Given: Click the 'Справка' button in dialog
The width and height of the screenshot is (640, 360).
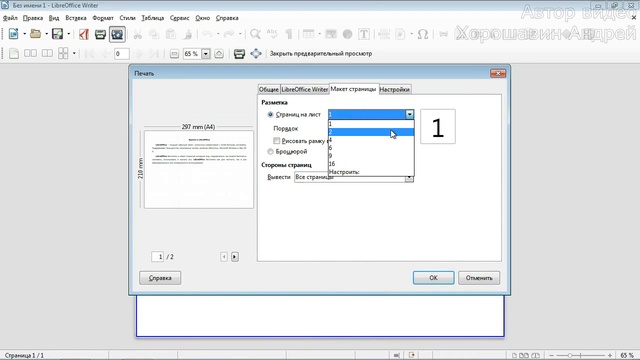Looking at the screenshot, I should click(160, 278).
